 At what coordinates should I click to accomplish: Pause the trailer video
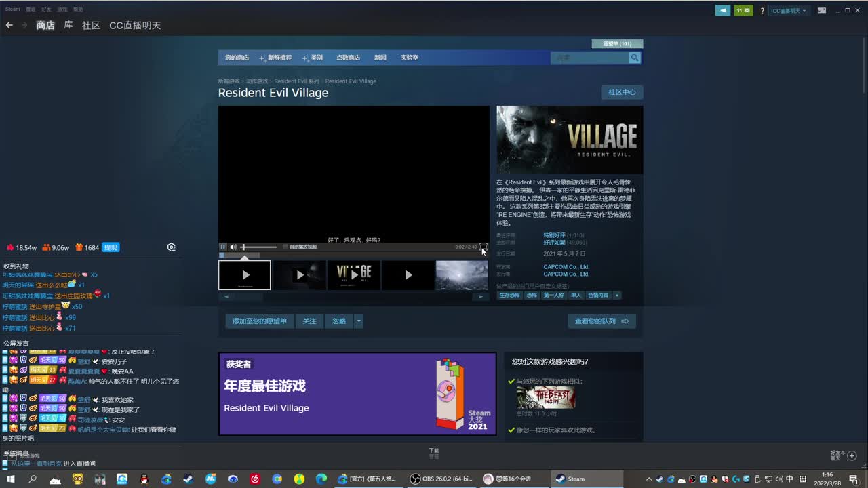[x=223, y=247]
